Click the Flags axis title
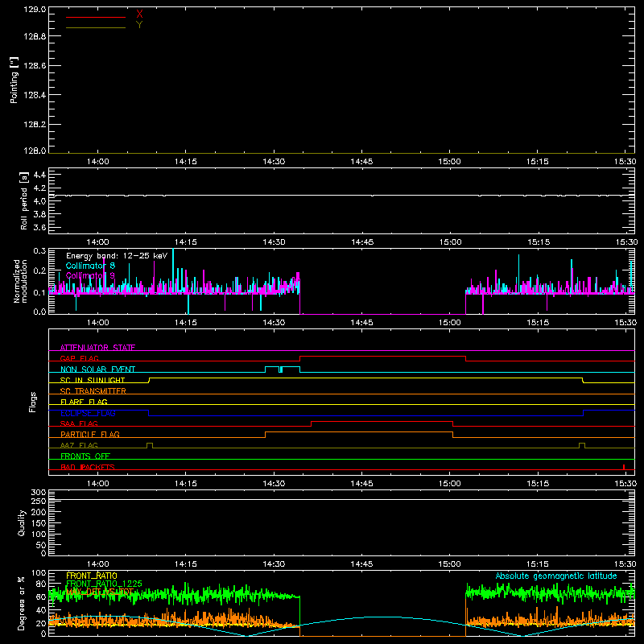 [33, 402]
